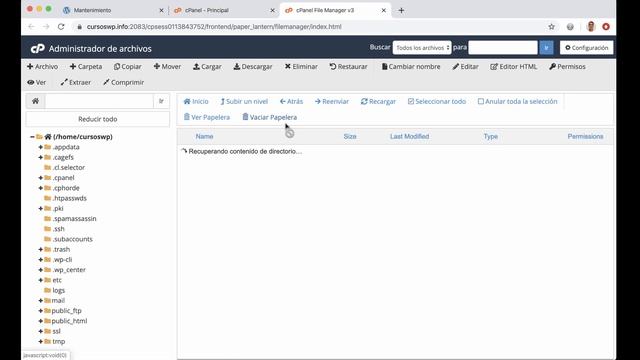
Task: Sort by Last Modified column header
Action: tap(409, 136)
